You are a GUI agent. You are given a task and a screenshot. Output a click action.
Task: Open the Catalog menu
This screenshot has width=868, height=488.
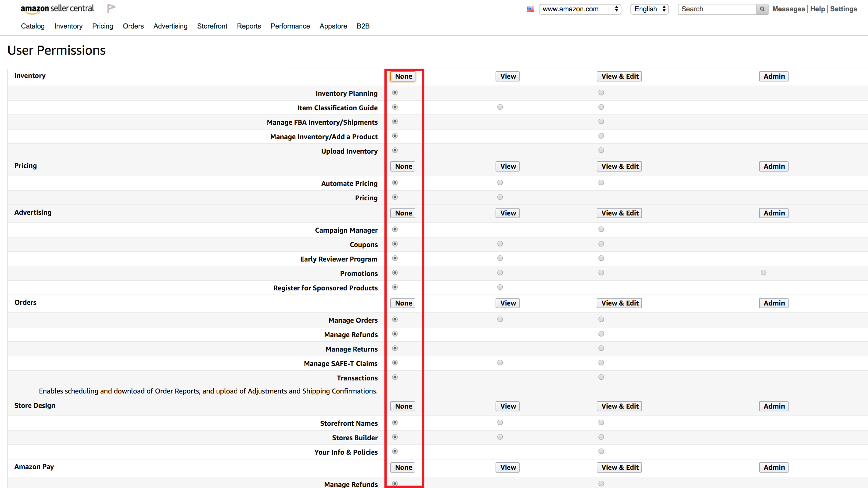click(33, 26)
